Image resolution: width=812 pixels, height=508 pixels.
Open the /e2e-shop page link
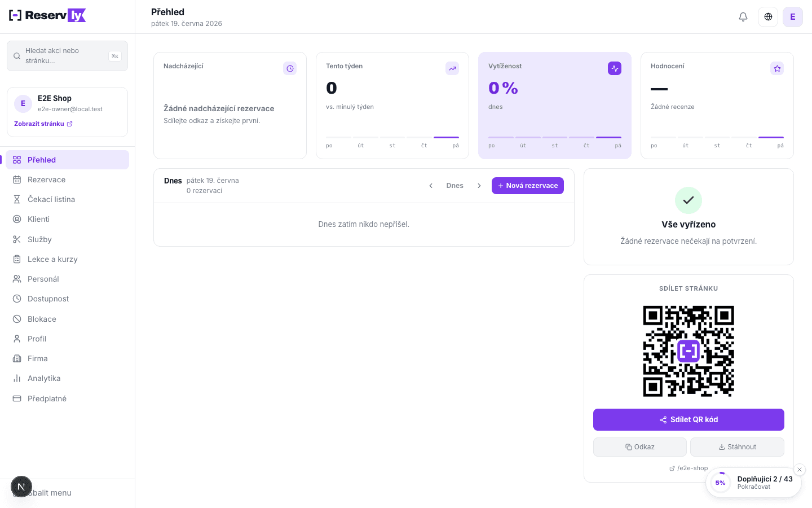689,468
